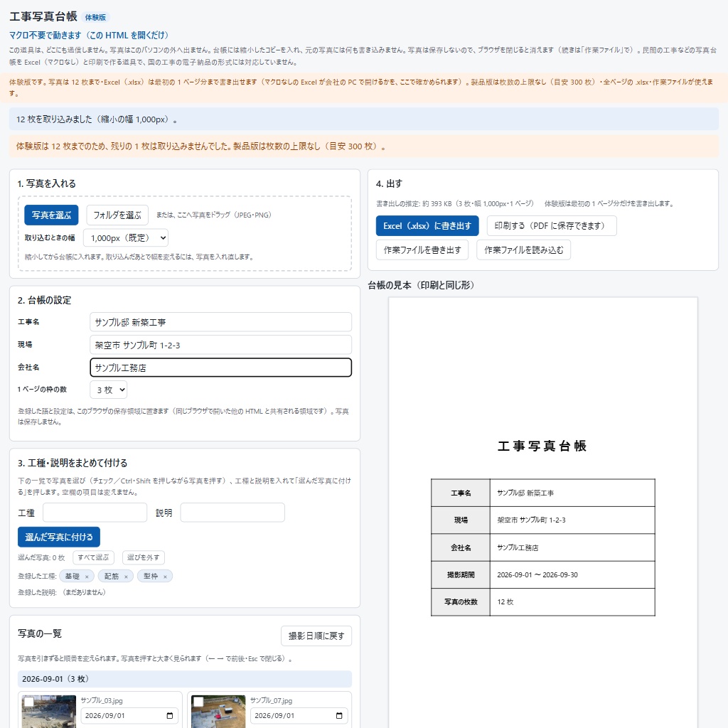This screenshot has width=728, height=728.
Task: Focus the 説明 input field
Action: 232,513
